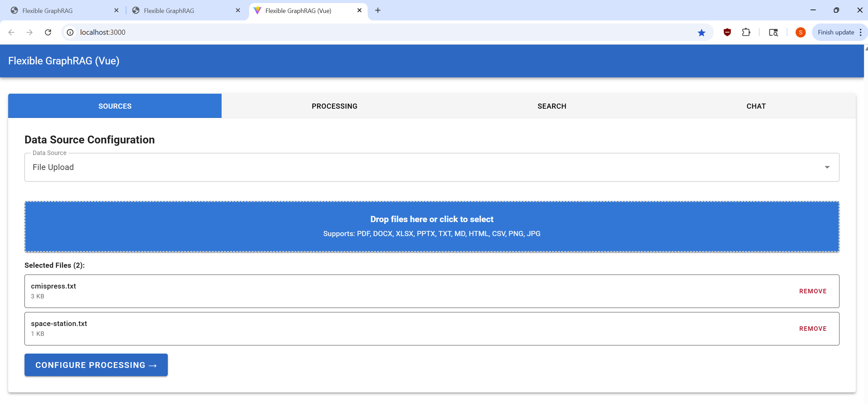The width and height of the screenshot is (868, 404).
Task: Click CONFIGURE PROCESSING button
Action: pyautogui.click(x=96, y=364)
